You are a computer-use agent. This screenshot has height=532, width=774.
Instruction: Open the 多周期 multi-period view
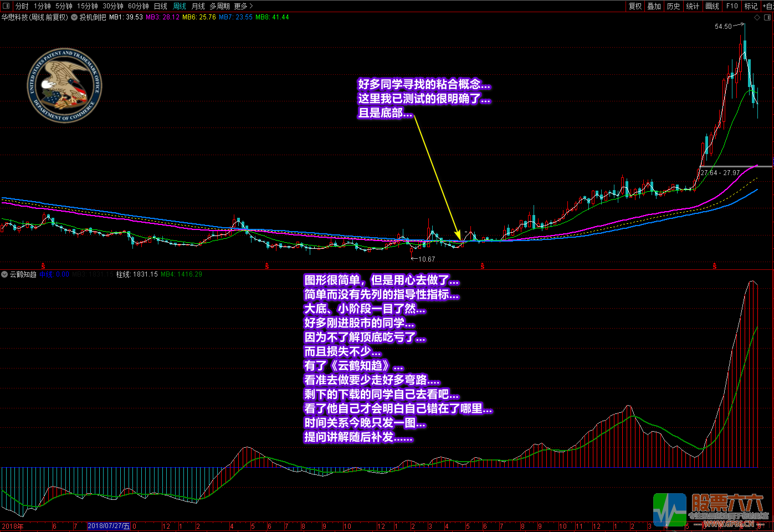click(219, 6)
